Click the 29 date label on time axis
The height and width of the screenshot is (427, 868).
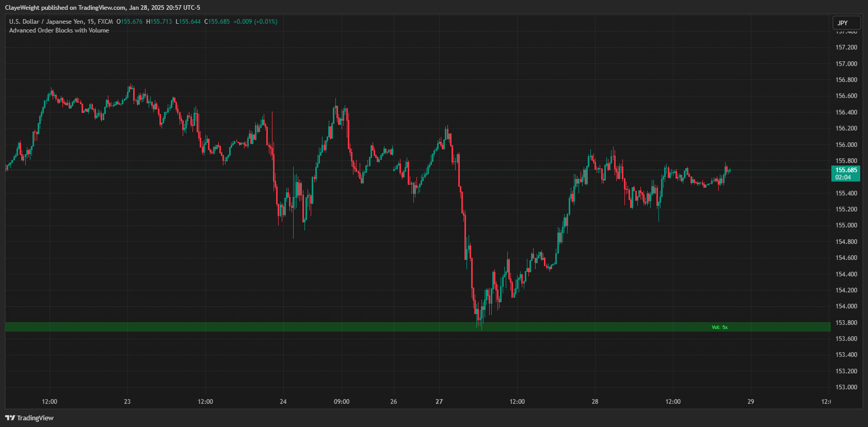[x=751, y=401]
